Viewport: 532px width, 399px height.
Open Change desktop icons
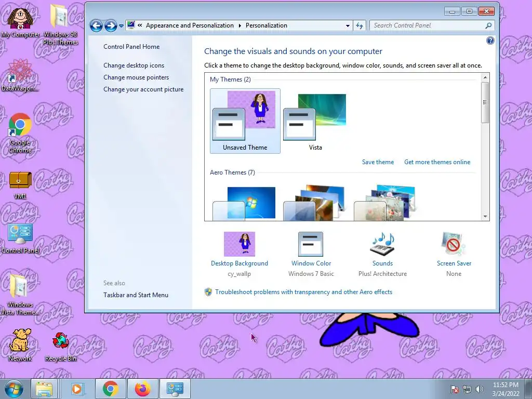point(134,65)
